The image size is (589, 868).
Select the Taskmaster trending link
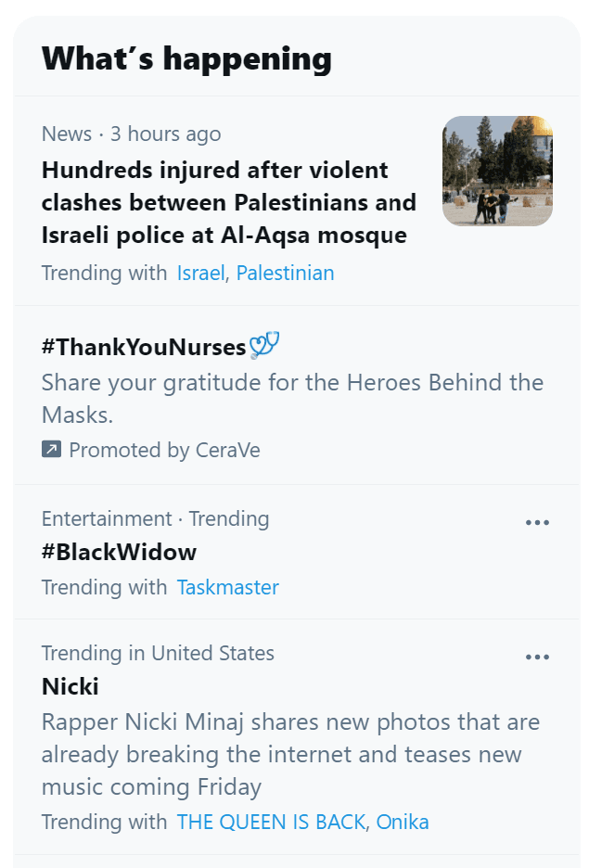click(227, 587)
